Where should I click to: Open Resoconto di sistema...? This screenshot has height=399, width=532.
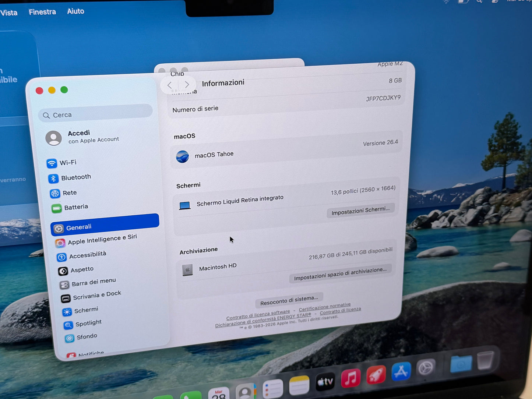coord(289,300)
